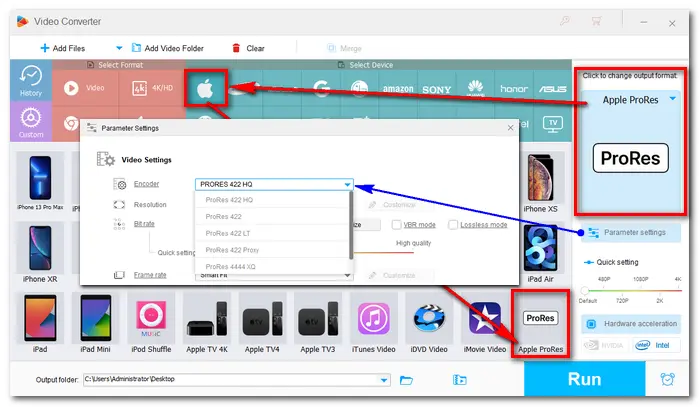The height and width of the screenshot is (407, 700).
Task: Choose ProRes 422 Proxy from encoder list
Action: click(272, 250)
